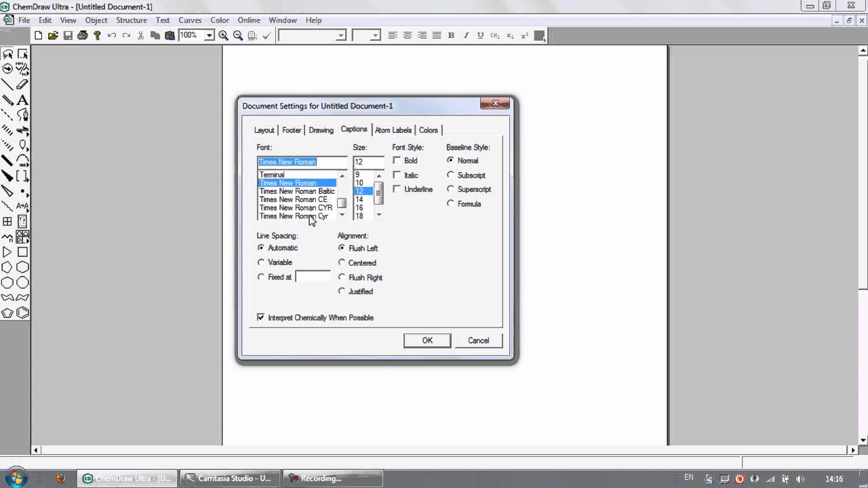Viewport: 868px width, 488px height.
Task: Switch to the Layout tab
Action: point(264,130)
